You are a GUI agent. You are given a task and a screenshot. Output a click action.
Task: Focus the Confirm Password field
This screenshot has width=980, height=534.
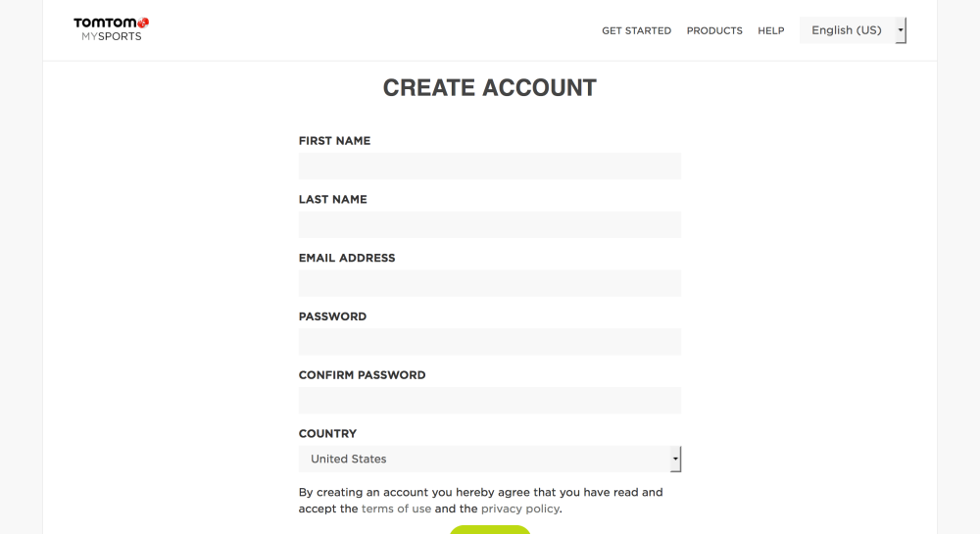tap(489, 400)
